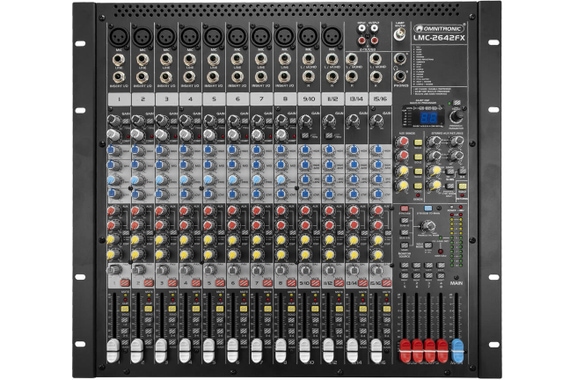Click channel 7 light-blue mid frequency knob

(x=257, y=180)
